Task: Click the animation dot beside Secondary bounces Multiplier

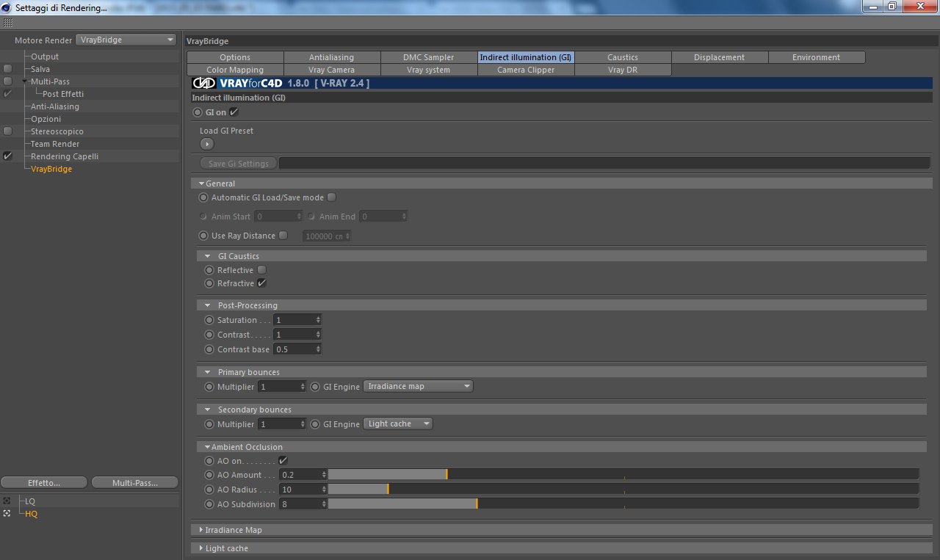Action: point(209,424)
